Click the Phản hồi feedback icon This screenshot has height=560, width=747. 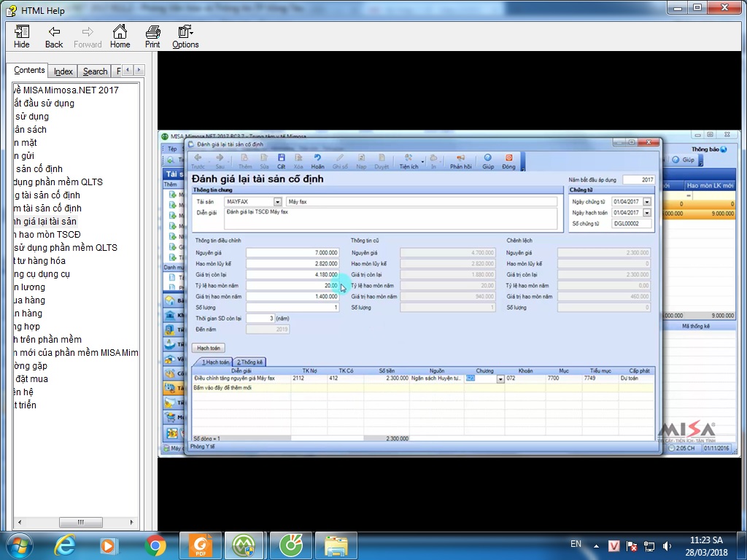click(460, 161)
